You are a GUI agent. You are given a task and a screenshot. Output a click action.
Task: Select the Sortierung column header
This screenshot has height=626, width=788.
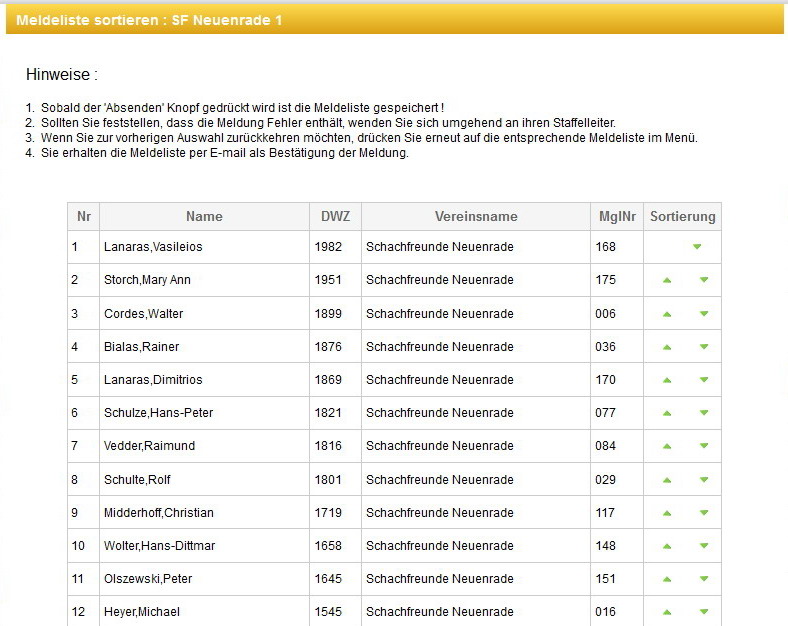682,217
